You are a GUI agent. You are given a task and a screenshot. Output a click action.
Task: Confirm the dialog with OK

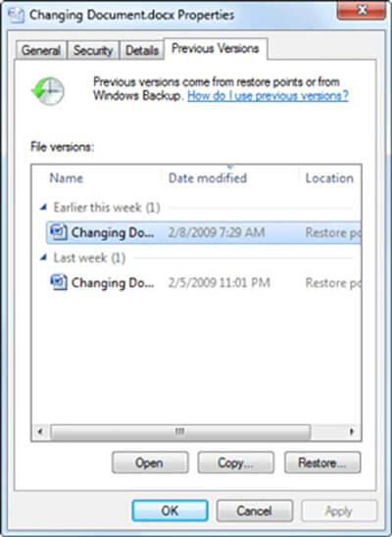170,511
